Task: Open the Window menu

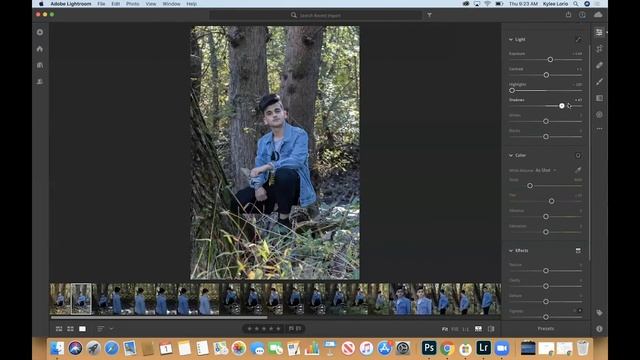Action: click(x=171, y=4)
